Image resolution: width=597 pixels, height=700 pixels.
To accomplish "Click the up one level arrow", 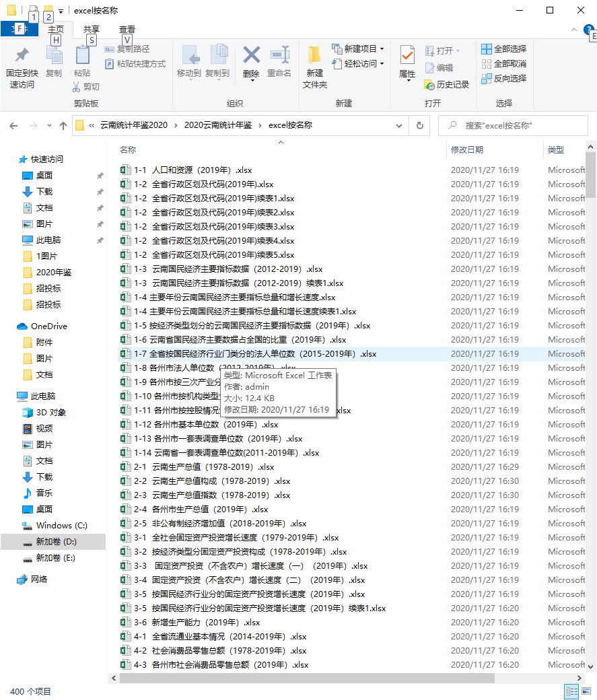I will click(x=63, y=126).
